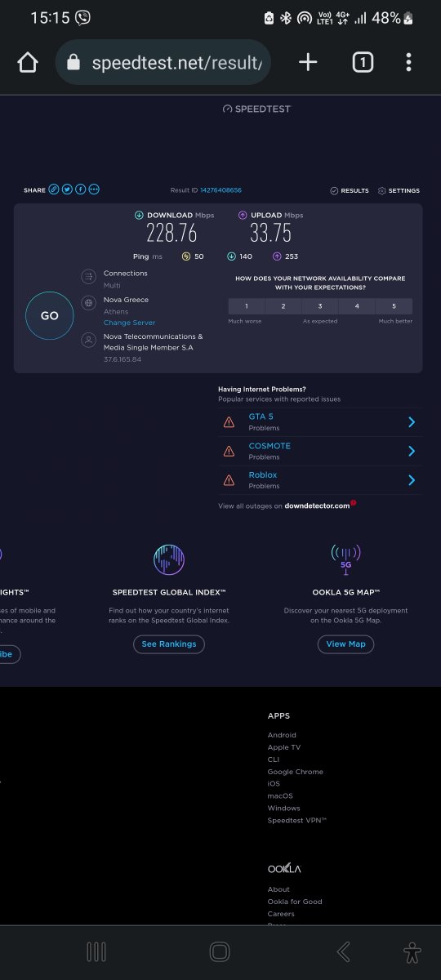The height and width of the screenshot is (980, 441).
Task: Click the Speedtest Global Index icon
Action: [169, 559]
